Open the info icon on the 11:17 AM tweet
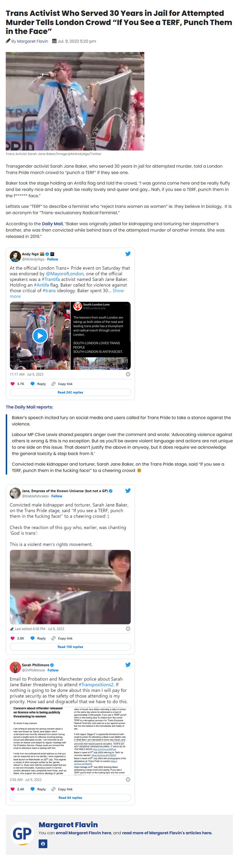 click(x=128, y=374)
